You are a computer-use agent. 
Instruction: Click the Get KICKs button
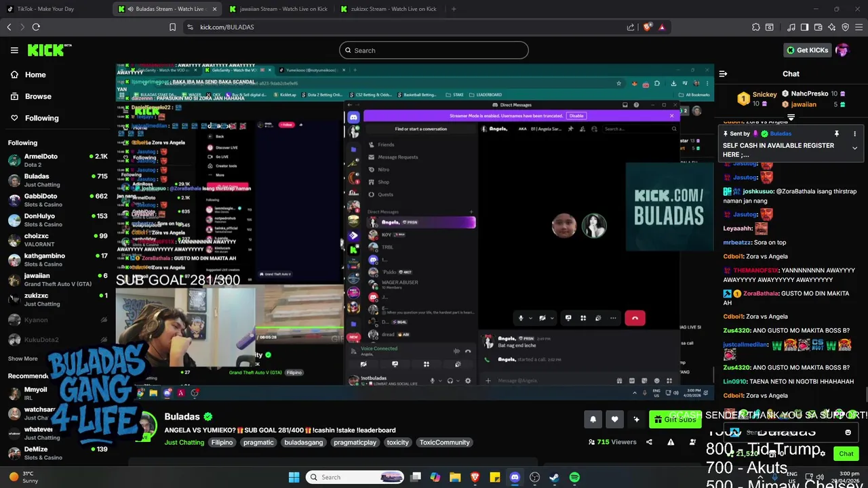(807, 50)
